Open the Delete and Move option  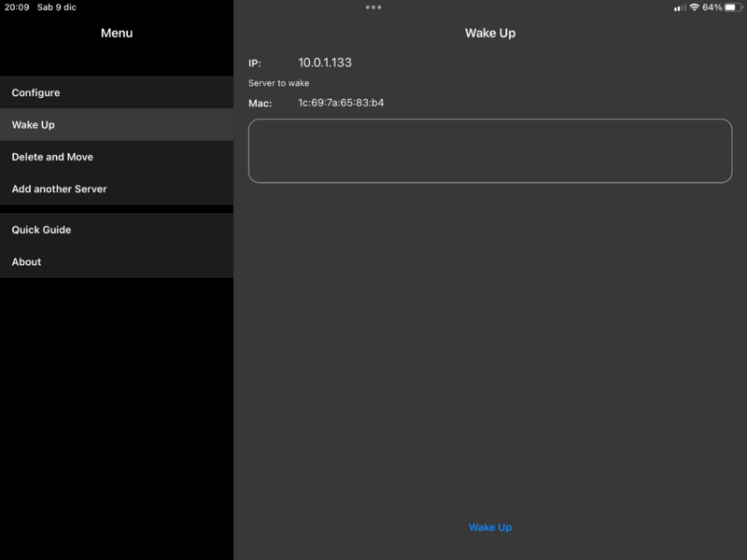[x=52, y=157]
